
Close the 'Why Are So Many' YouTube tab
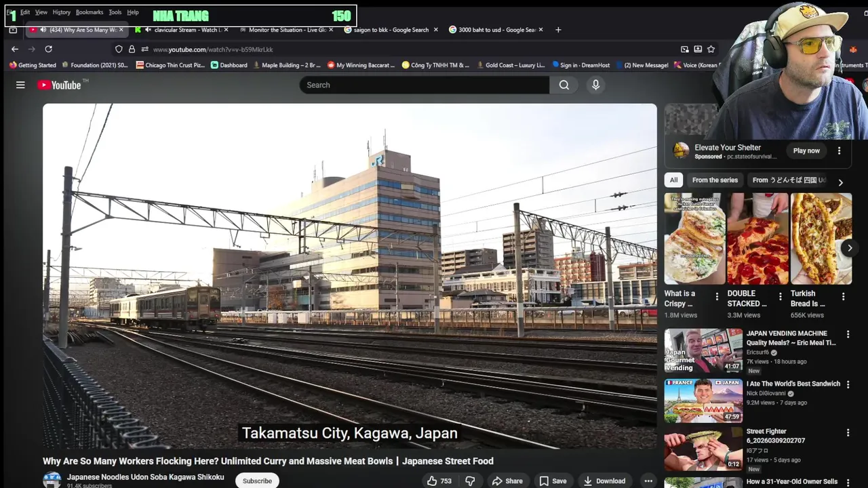[121, 30]
